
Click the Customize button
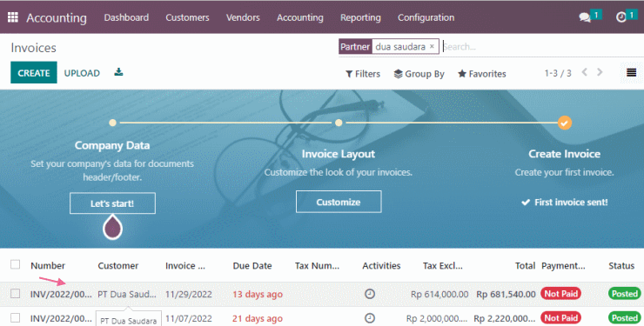pyautogui.click(x=339, y=202)
